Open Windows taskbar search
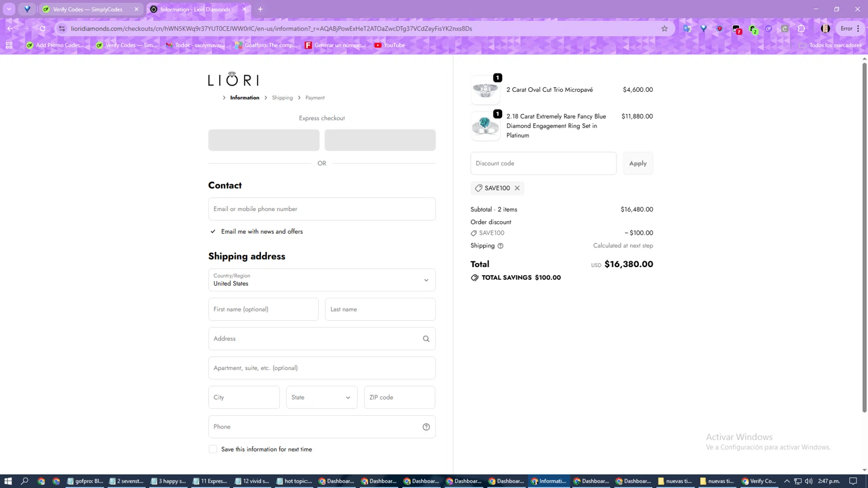 (25, 481)
